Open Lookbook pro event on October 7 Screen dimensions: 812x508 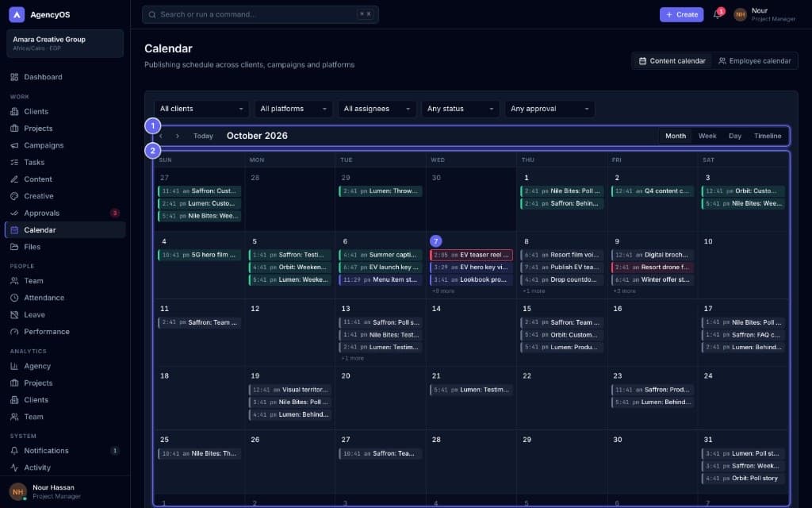(471, 280)
